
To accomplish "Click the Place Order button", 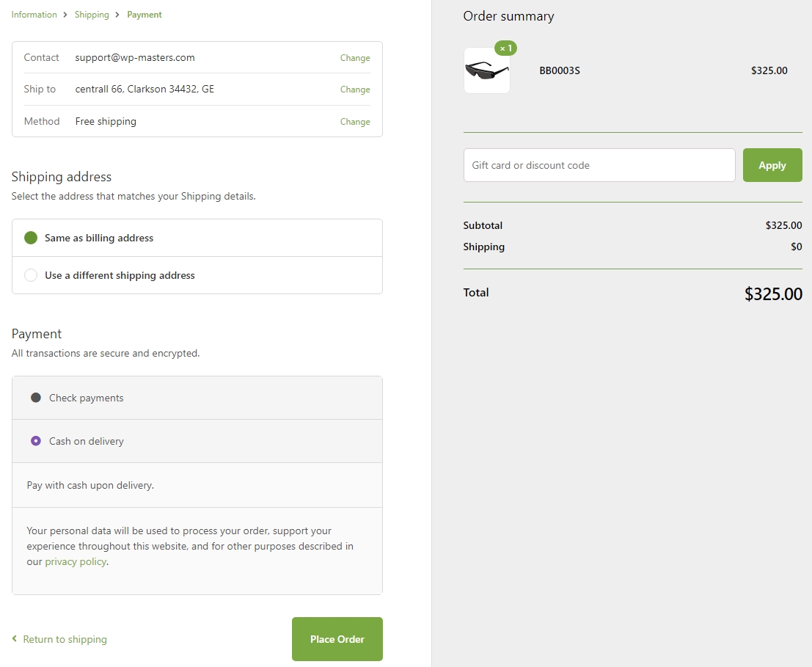I will [337, 639].
